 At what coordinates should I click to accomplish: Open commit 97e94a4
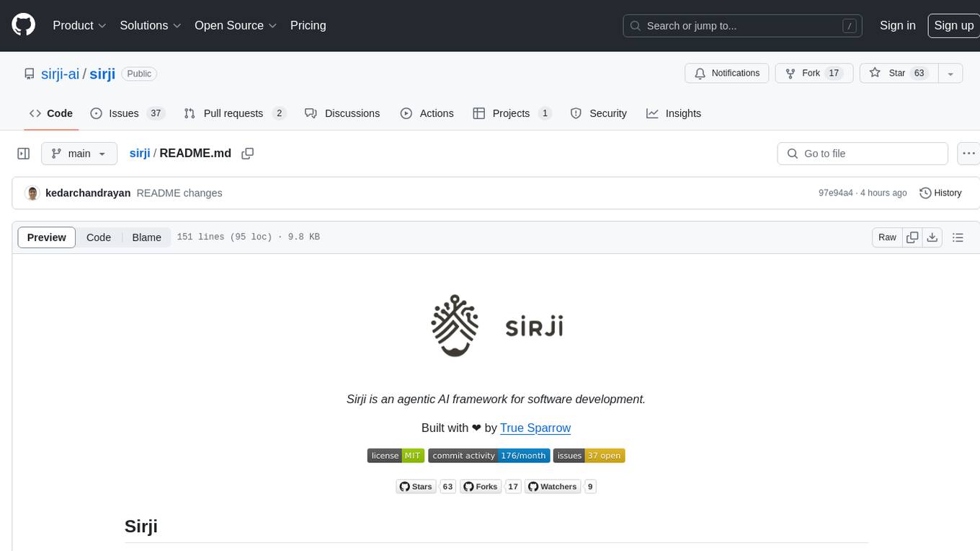point(836,193)
